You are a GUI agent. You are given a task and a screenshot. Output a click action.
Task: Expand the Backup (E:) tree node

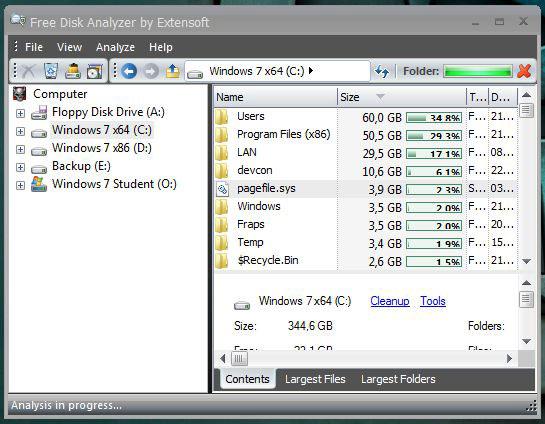click(x=21, y=167)
